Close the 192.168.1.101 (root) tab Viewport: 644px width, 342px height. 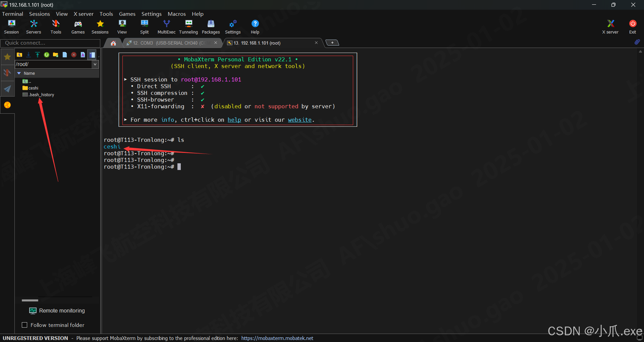tap(316, 43)
